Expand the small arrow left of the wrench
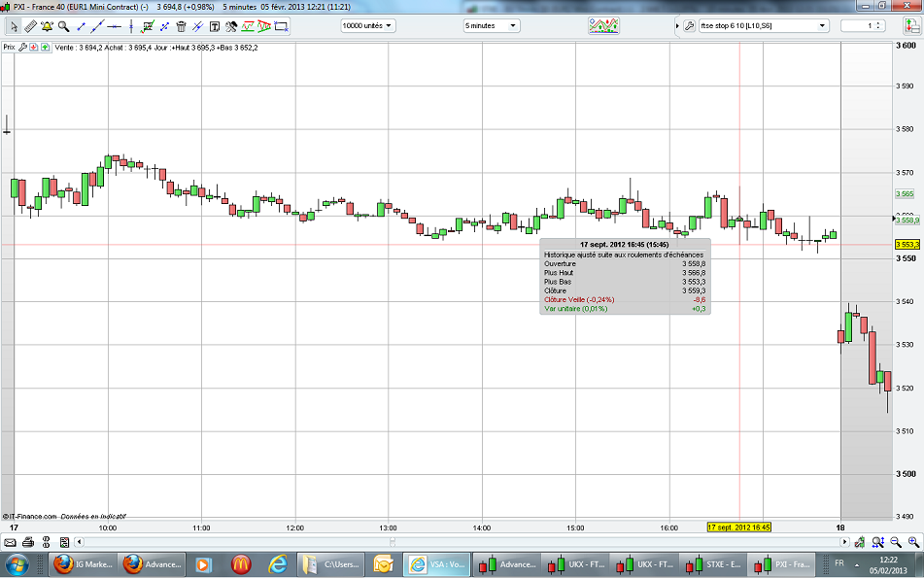Image resolution: width=924 pixels, height=578 pixels. point(677,26)
